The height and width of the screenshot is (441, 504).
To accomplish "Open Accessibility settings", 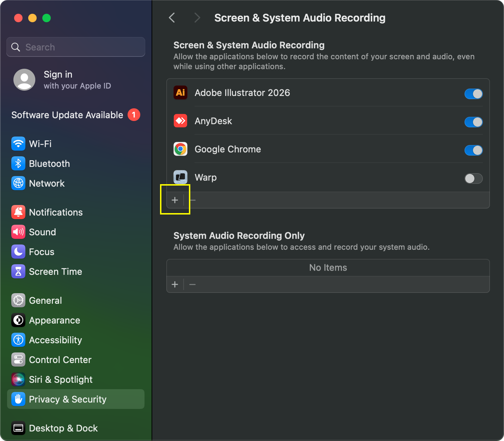I will click(x=76, y=340).
